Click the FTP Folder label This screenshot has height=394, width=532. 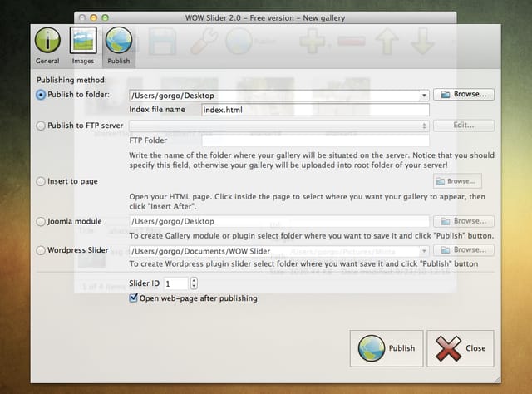[x=148, y=140]
